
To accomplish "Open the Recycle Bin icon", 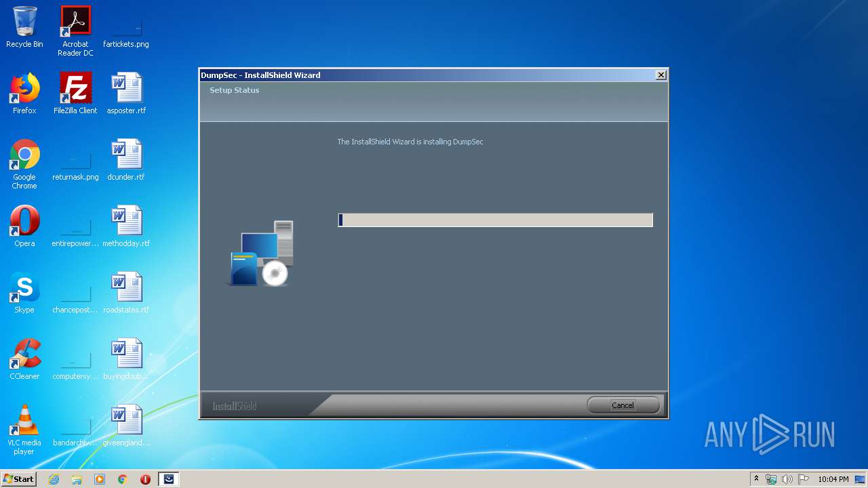I will coord(24,28).
